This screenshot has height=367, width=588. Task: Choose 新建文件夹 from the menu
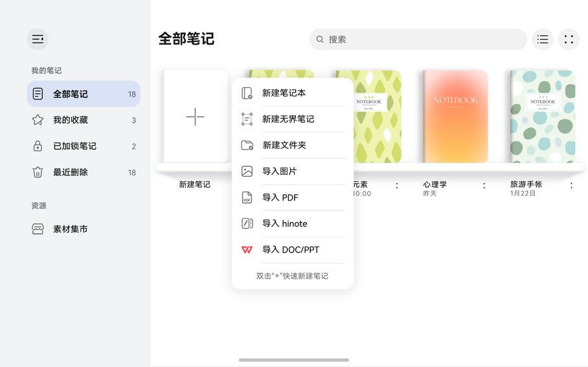click(x=293, y=145)
